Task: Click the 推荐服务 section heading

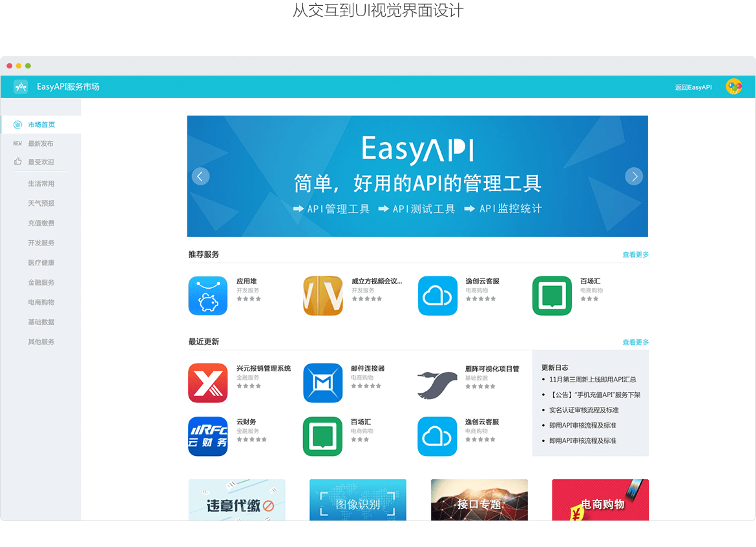Action: (204, 254)
